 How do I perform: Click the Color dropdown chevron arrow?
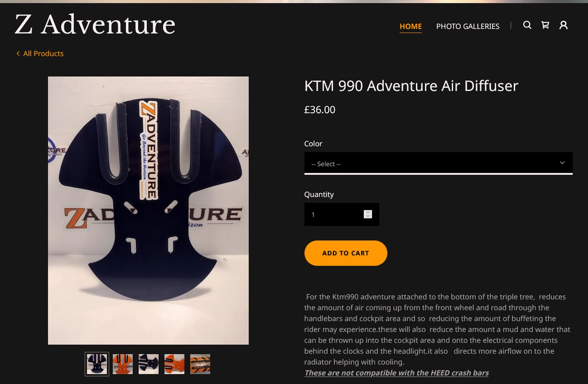point(562,163)
